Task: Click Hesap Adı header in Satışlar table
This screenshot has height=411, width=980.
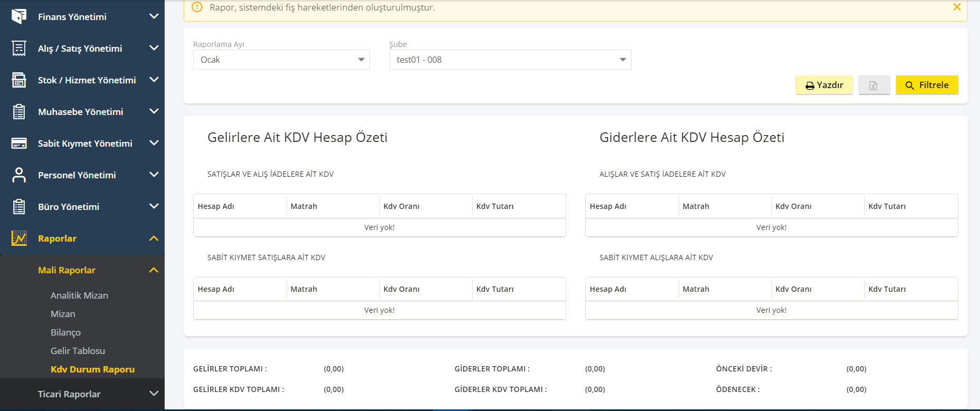Action: [216, 206]
